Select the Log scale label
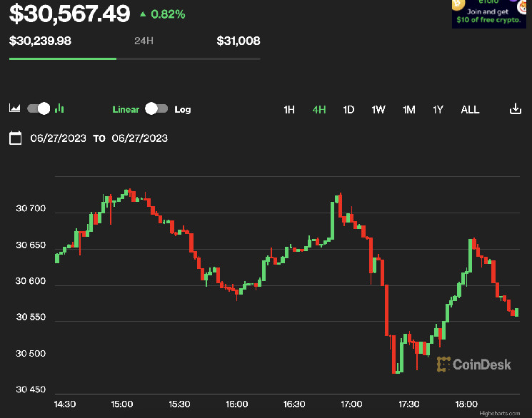Viewport: 532px width, 418px height. [183, 110]
